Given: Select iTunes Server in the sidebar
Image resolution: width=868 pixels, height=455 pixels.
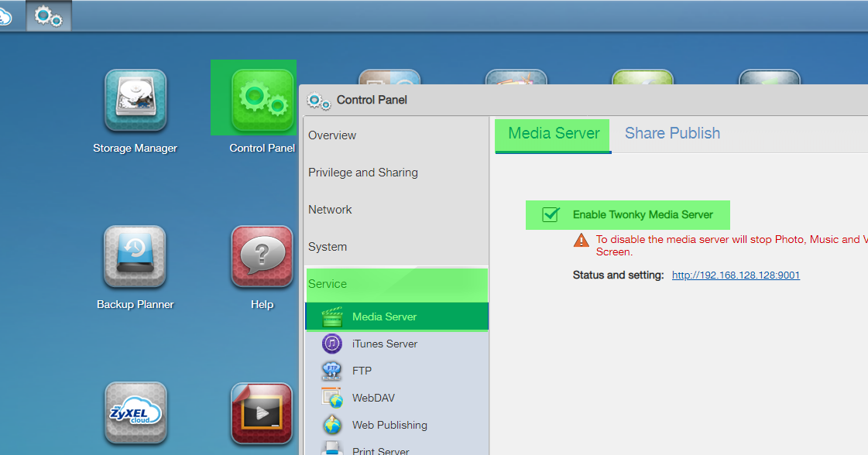Looking at the screenshot, I should click(384, 344).
